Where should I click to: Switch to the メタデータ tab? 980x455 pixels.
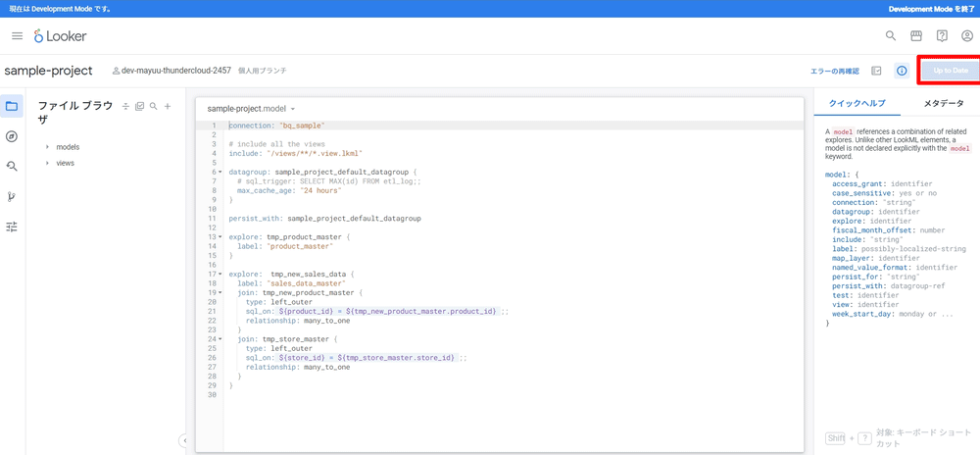tap(943, 104)
